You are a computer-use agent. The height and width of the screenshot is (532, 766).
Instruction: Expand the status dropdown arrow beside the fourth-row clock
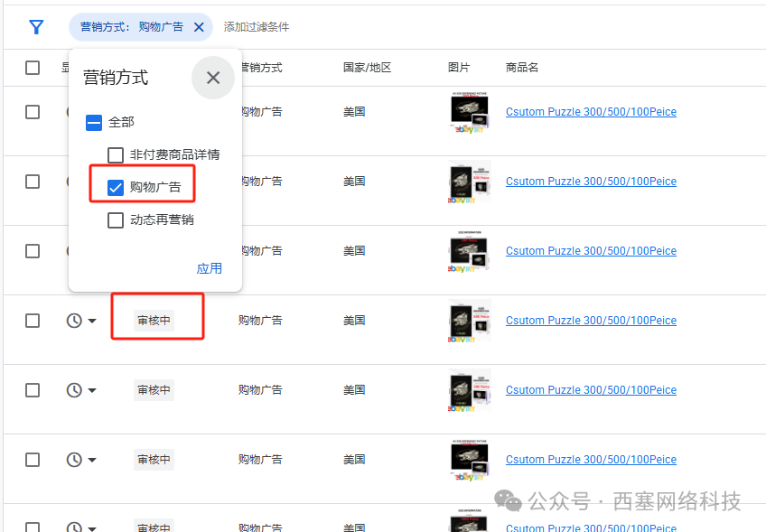[92, 320]
